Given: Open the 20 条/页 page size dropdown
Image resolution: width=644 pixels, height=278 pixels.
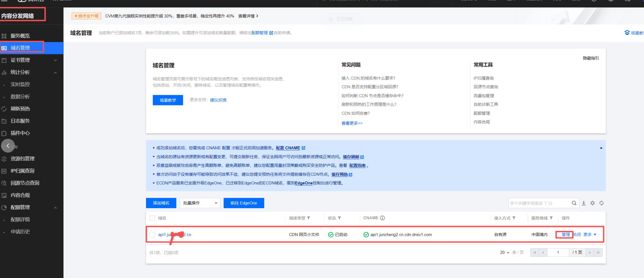Looking at the screenshot, I should (x=505, y=253).
